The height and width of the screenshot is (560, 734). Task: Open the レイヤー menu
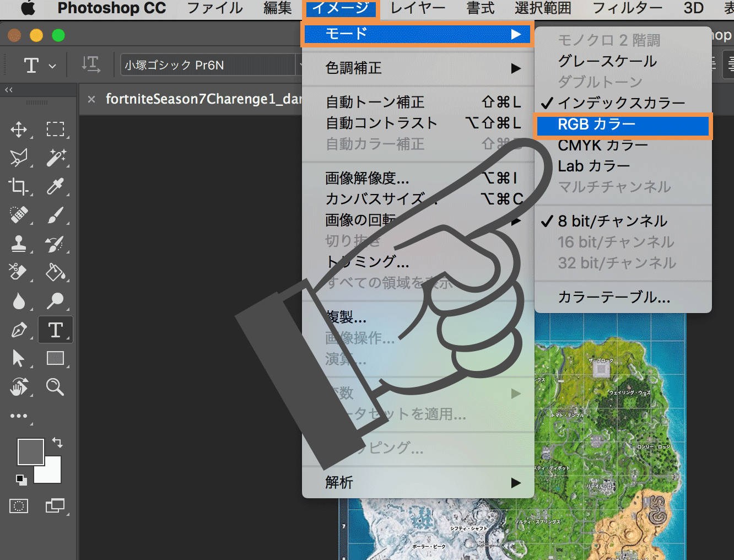click(x=418, y=8)
